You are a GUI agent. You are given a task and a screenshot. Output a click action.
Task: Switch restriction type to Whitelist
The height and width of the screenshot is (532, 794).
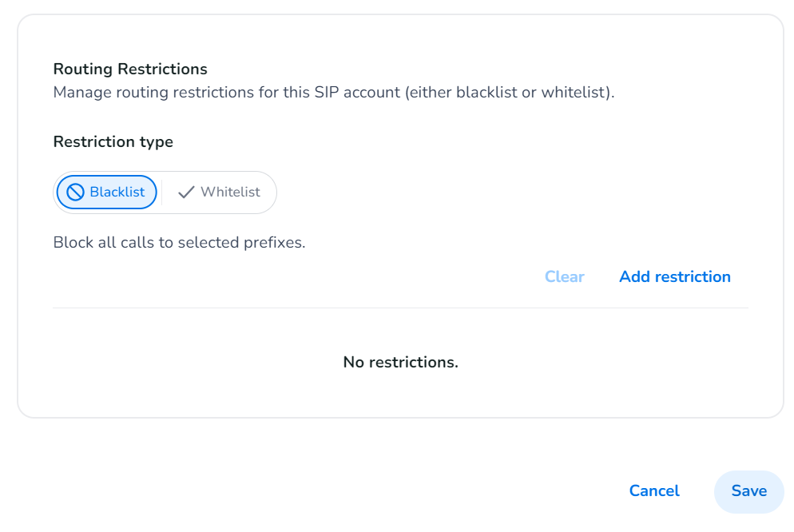220,192
